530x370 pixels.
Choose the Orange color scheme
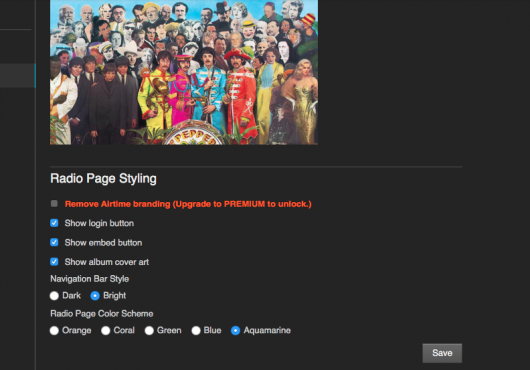(x=54, y=330)
